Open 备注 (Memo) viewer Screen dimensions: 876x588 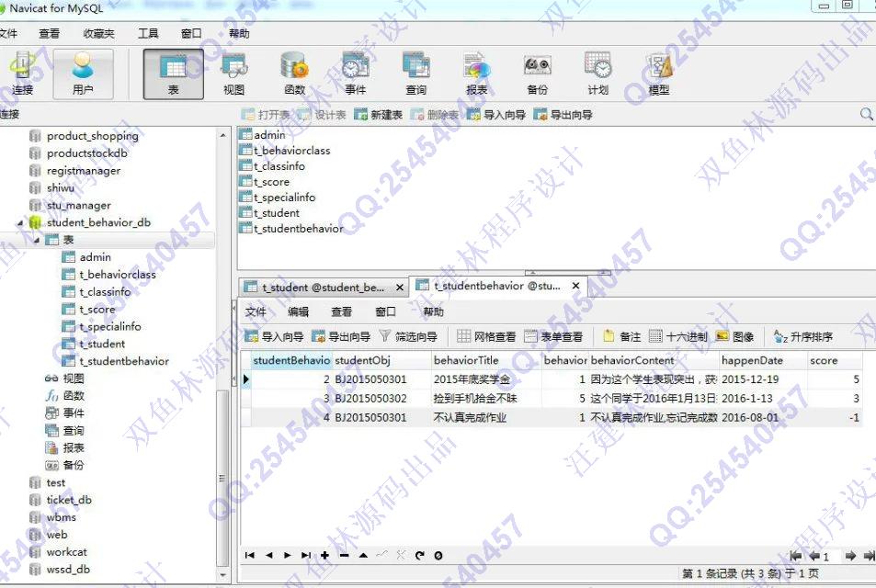[621, 336]
